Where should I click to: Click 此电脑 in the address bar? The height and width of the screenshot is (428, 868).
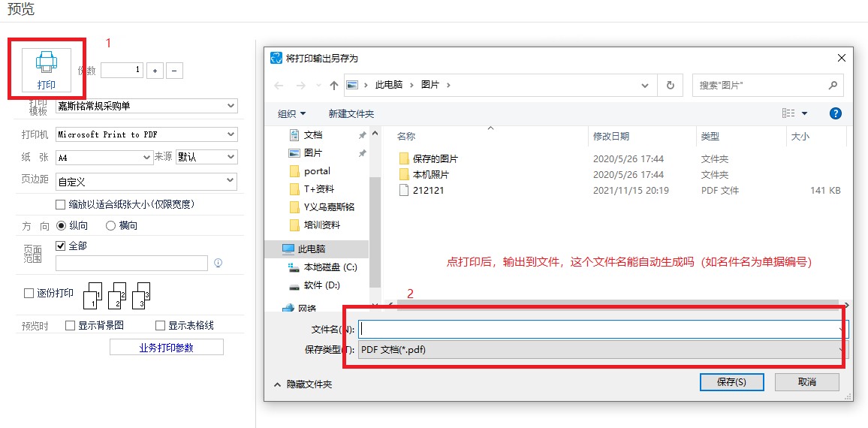pos(389,86)
